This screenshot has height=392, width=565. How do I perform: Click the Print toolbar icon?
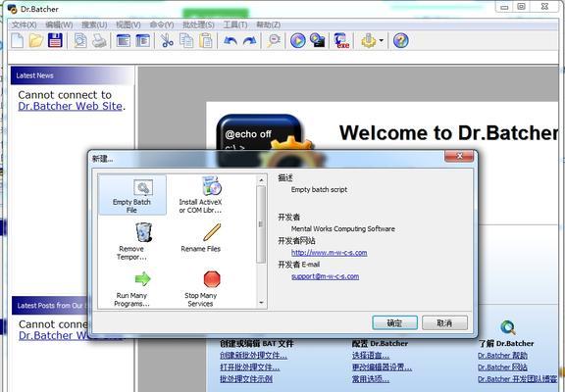coord(99,40)
